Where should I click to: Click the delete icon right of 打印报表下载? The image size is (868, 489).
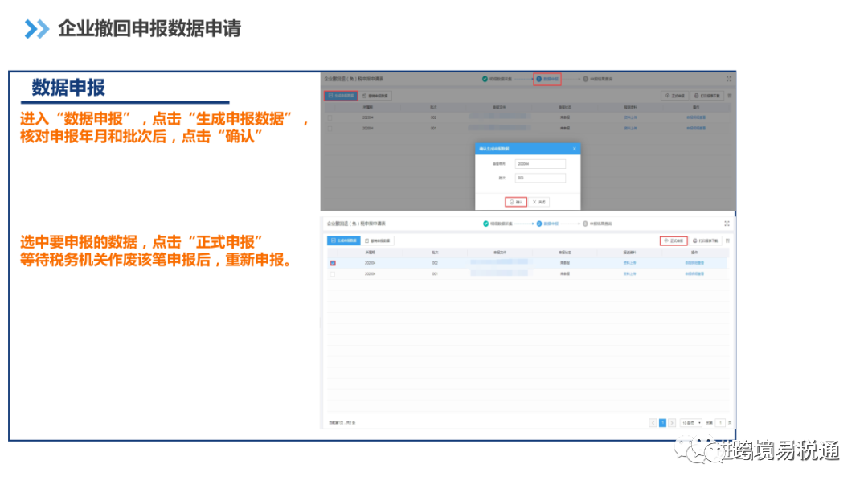pyautogui.click(x=728, y=240)
